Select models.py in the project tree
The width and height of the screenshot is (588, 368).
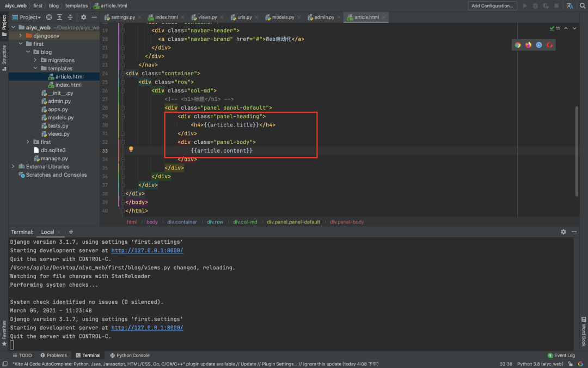point(60,118)
